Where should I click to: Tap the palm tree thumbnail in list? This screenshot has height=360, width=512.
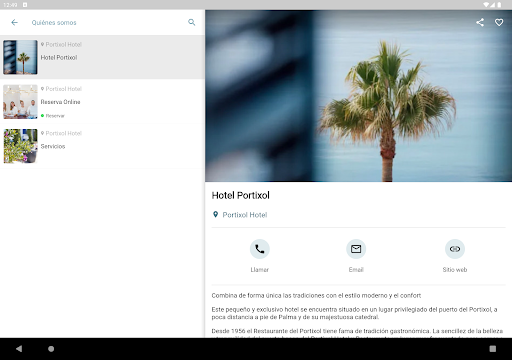click(20, 57)
